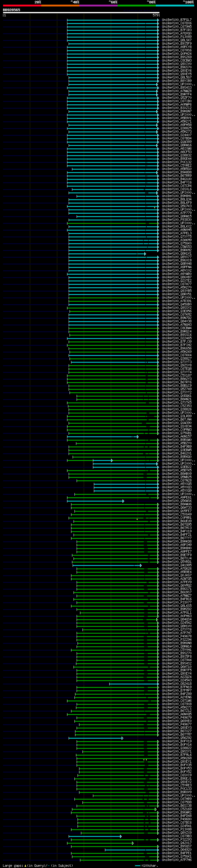197x868 pixels.
Task: Click the =100char. scale legend
Action: point(147,865)
